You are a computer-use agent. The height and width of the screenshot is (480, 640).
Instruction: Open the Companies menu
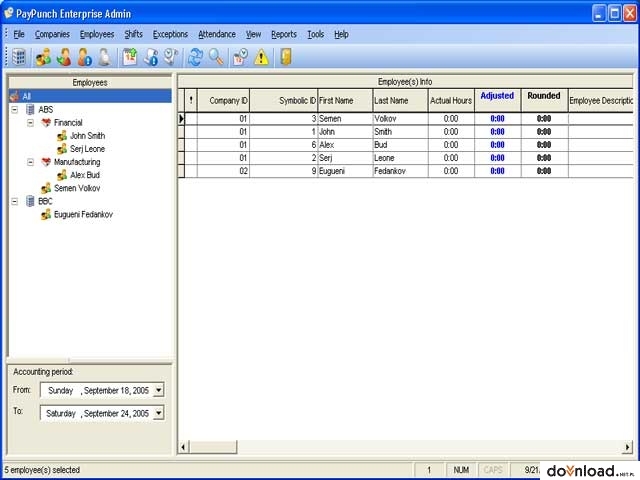pyautogui.click(x=52, y=34)
